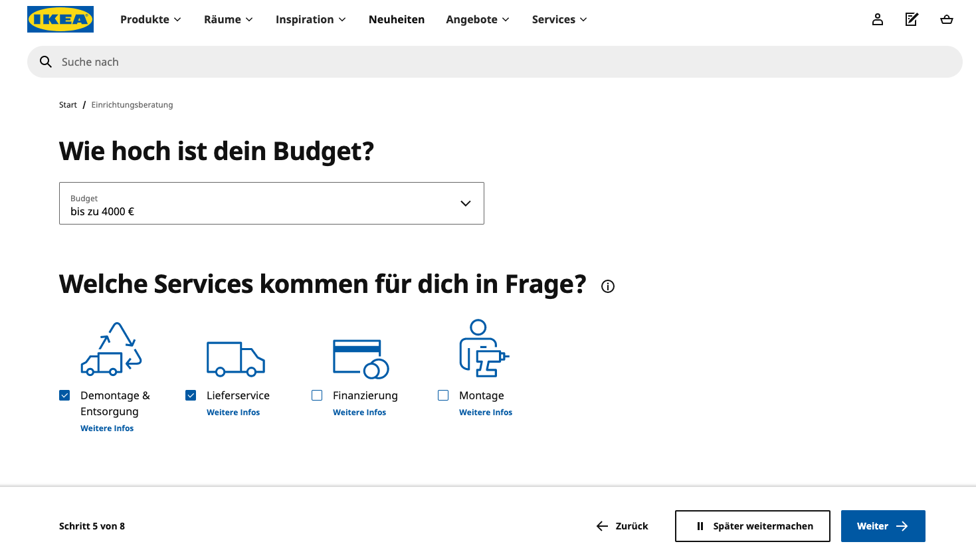
Task: Expand the Services navigation menu
Action: (x=559, y=19)
